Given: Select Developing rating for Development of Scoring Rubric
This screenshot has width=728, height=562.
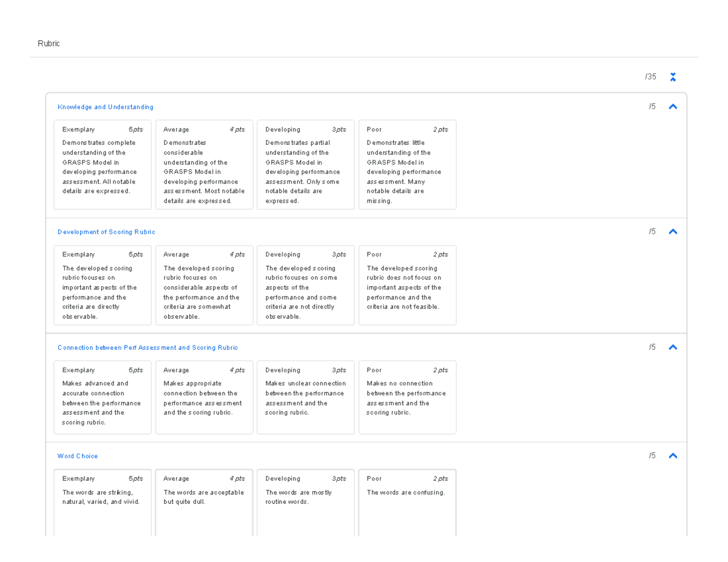Looking at the screenshot, I should (305, 285).
